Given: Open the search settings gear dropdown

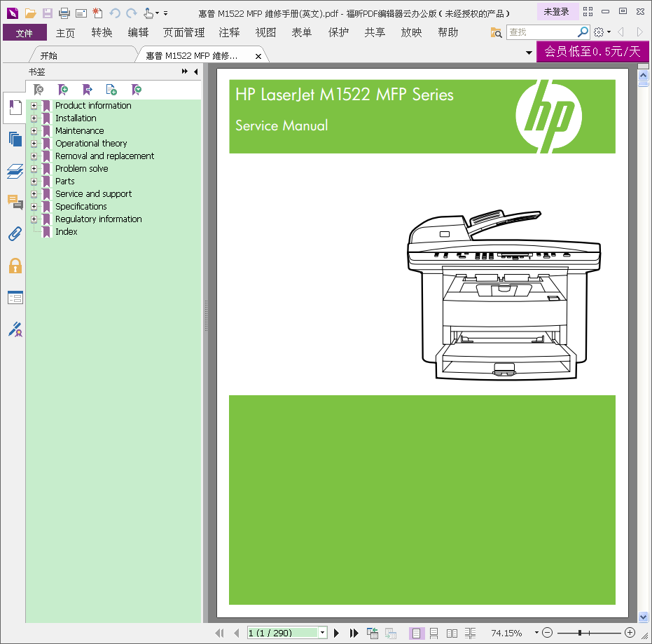Looking at the screenshot, I should (x=602, y=32).
